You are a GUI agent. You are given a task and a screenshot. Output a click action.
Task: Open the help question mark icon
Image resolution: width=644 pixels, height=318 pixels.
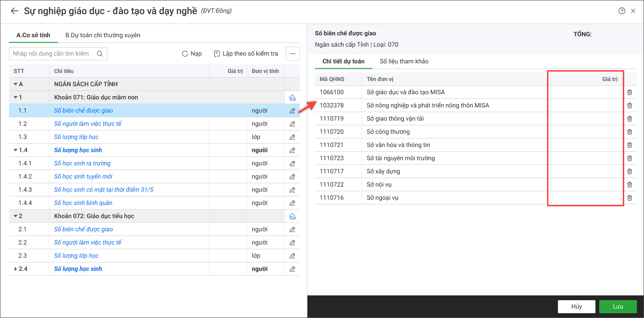(x=622, y=11)
